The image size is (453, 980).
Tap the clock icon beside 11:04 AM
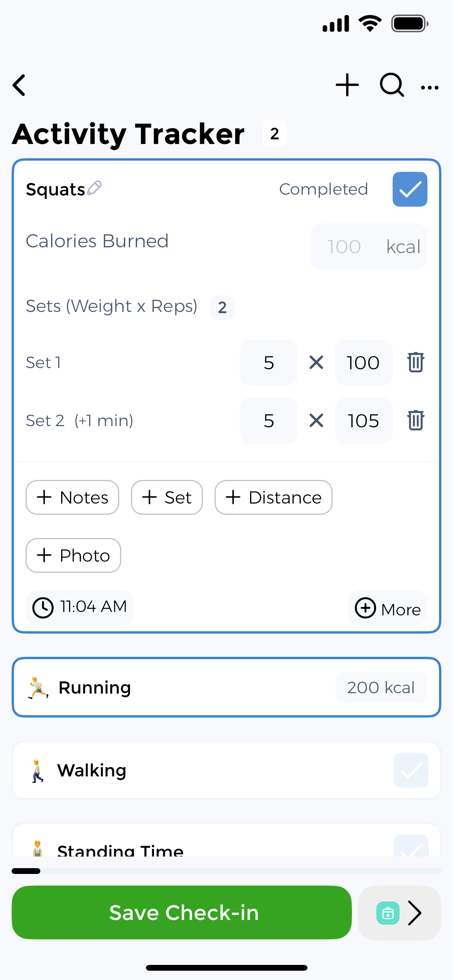[x=43, y=608]
